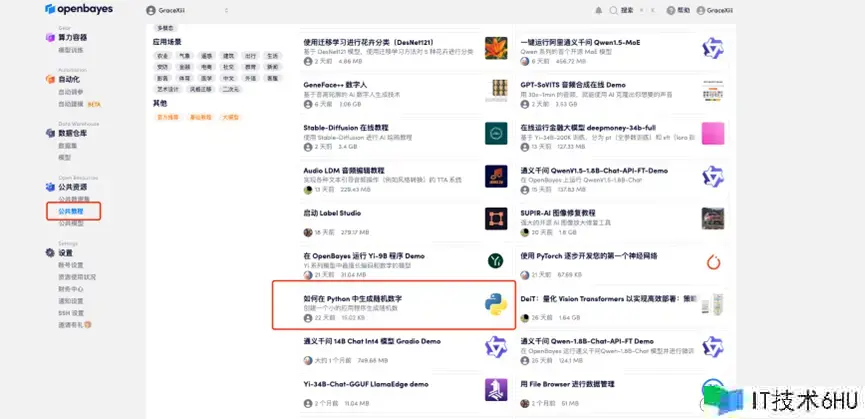Toggle the 多模态 filter tag
The width and height of the screenshot is (865, 419).
pos(165,28)
